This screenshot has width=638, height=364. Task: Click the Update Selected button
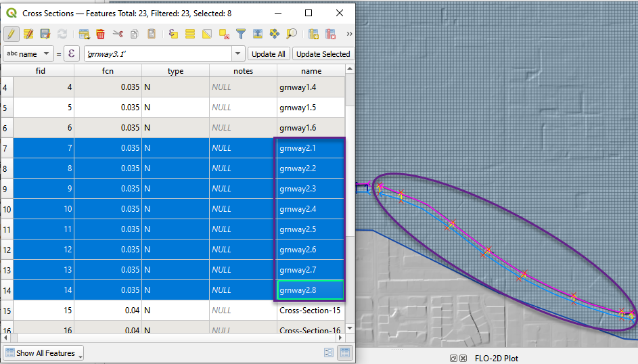pos(323,54)
